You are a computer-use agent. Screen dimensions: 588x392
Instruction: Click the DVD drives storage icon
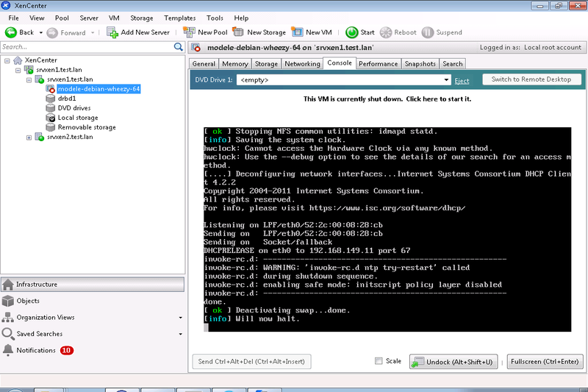[50, 108]
